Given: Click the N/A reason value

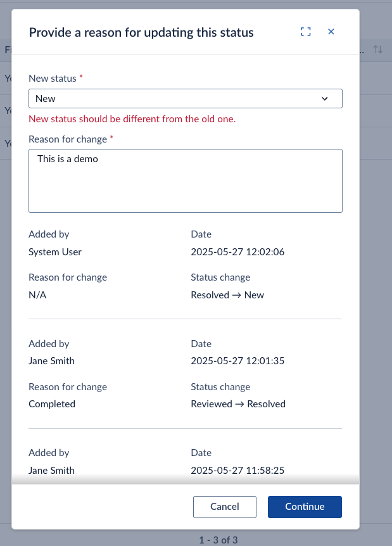Looking at the screenshot, I should (x=37, y=295).
